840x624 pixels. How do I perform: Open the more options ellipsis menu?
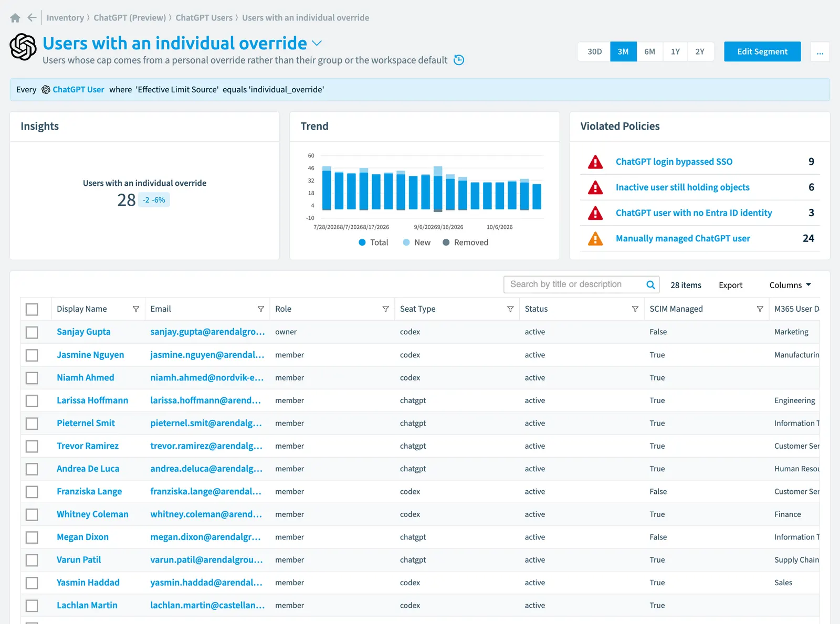point(820,51)
